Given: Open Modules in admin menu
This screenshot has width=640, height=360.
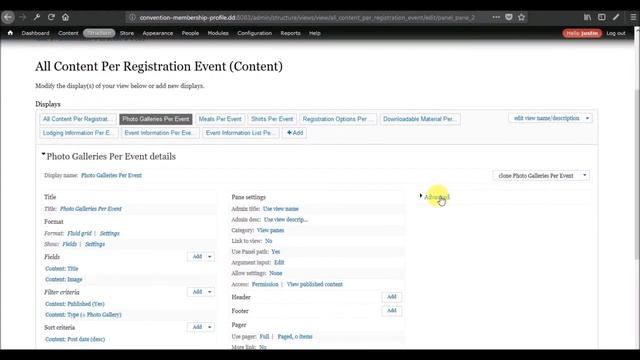Looking at the screenshot, I should (218, 33).
